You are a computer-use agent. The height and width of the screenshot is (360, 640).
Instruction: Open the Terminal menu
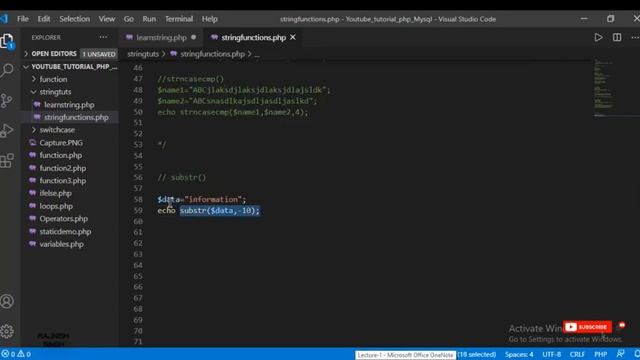point(179,19)
